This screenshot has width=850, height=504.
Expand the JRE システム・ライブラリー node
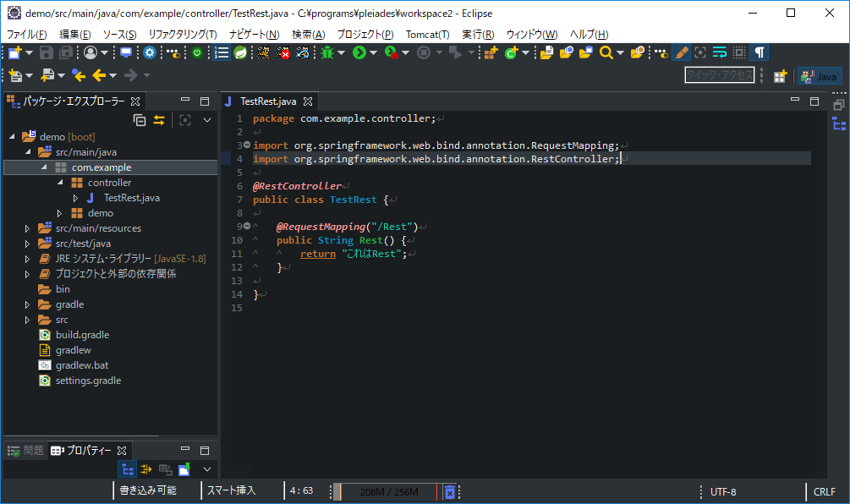(27, 259)
